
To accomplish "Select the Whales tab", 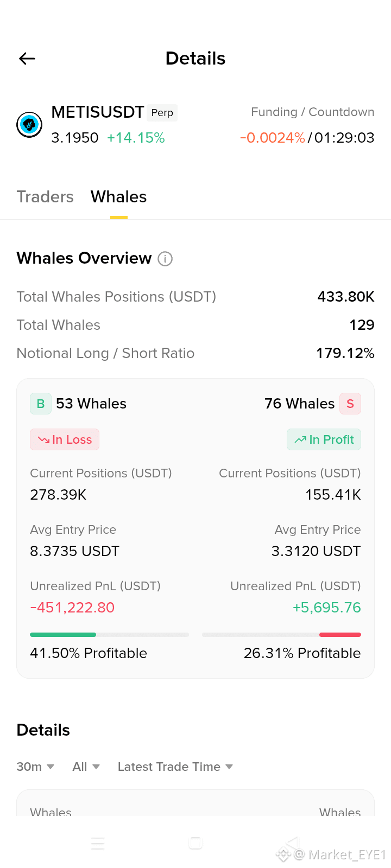I will coord(119,196).
